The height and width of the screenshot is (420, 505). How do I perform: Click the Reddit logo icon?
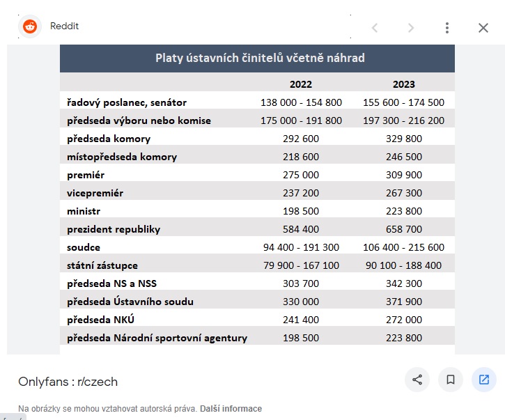point(30,26)
